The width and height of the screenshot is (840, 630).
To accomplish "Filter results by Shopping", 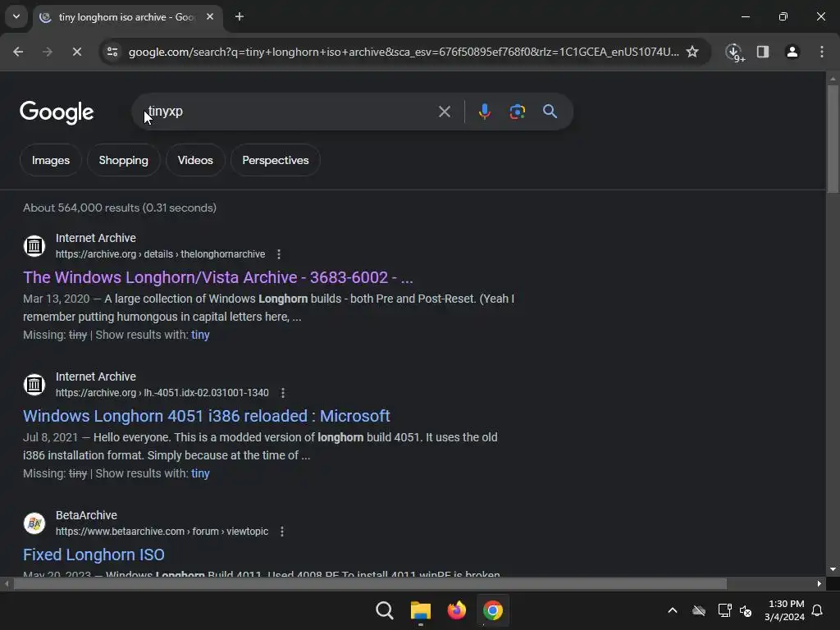I will (x=123, y=160).
